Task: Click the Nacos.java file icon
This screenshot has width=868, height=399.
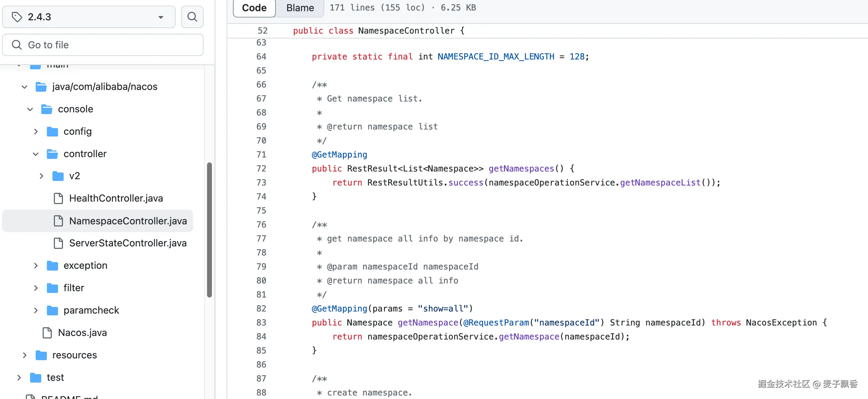Action: point(47,333)
